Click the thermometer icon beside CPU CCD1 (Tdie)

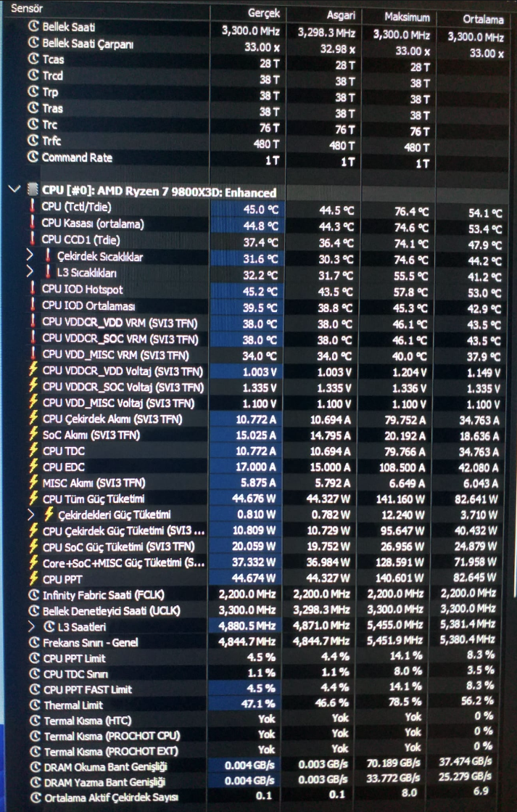coord(33,239)
